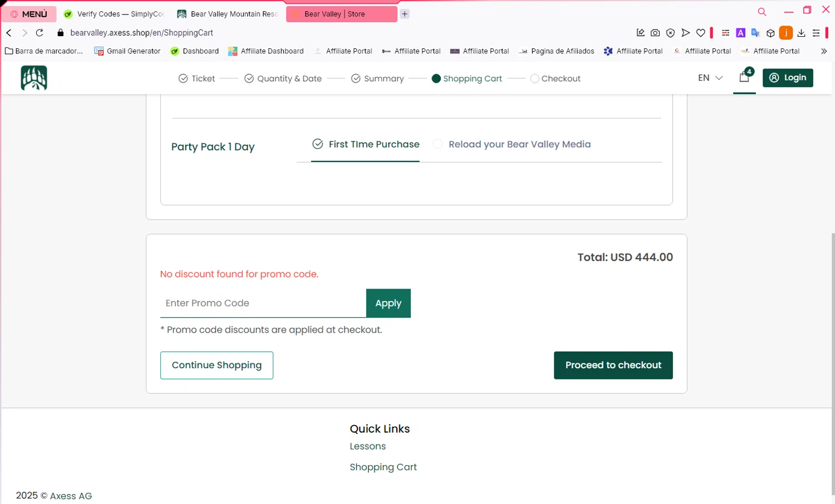Click the Total: USD 444.00 text

point(625,257)
